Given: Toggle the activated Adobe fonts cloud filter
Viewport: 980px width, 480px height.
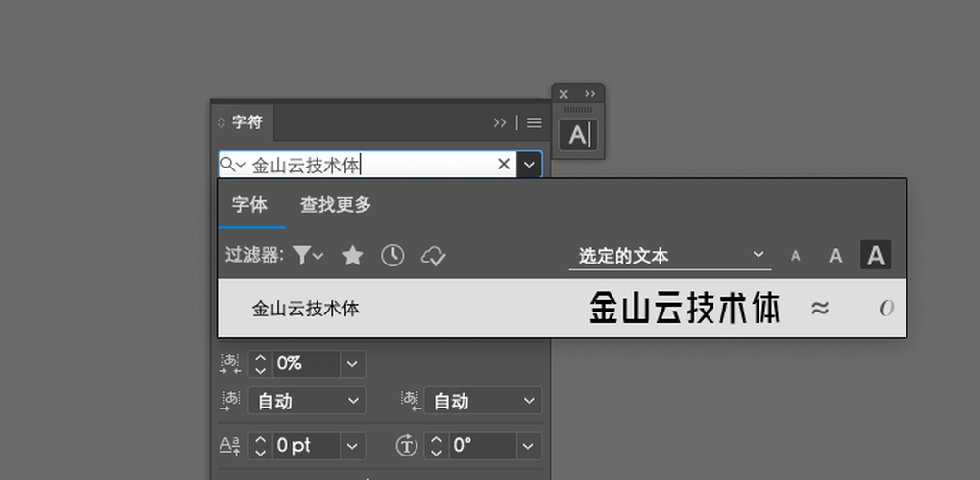Looking at the screenshot, I should pyautogui.click(x=433, y=255).
